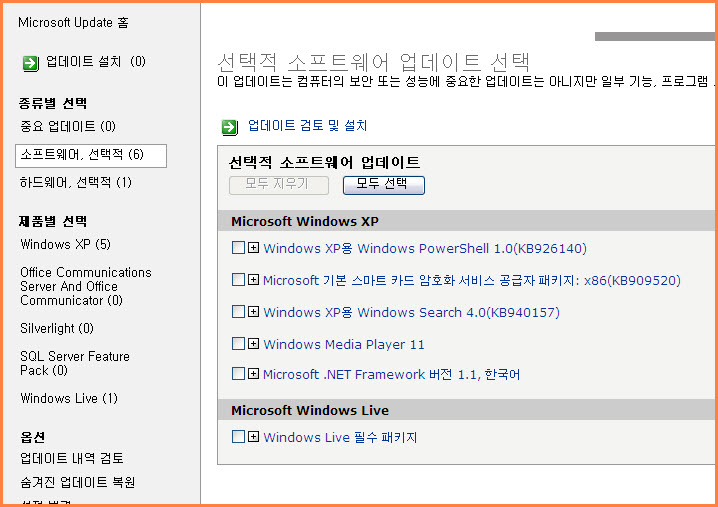Filter by Windows XP (5) product

[65, 244]
